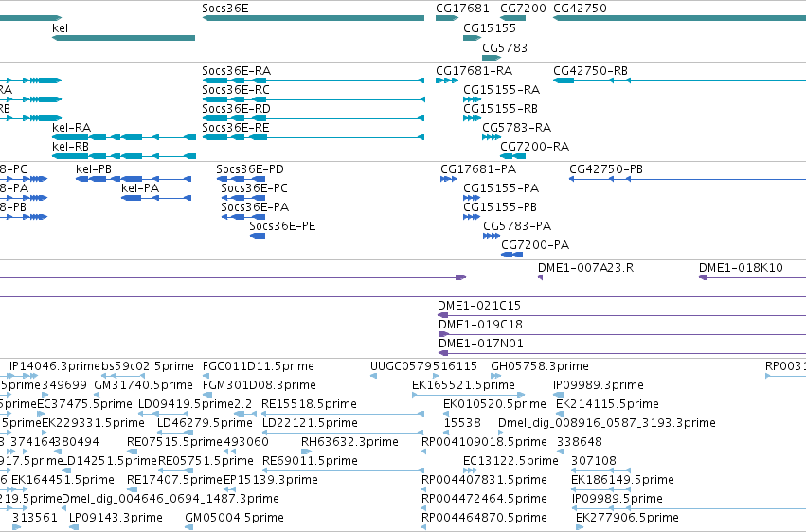Select transcript Socs36E-RE label
Screen dimensions: 806x532
tap(236, 128)
